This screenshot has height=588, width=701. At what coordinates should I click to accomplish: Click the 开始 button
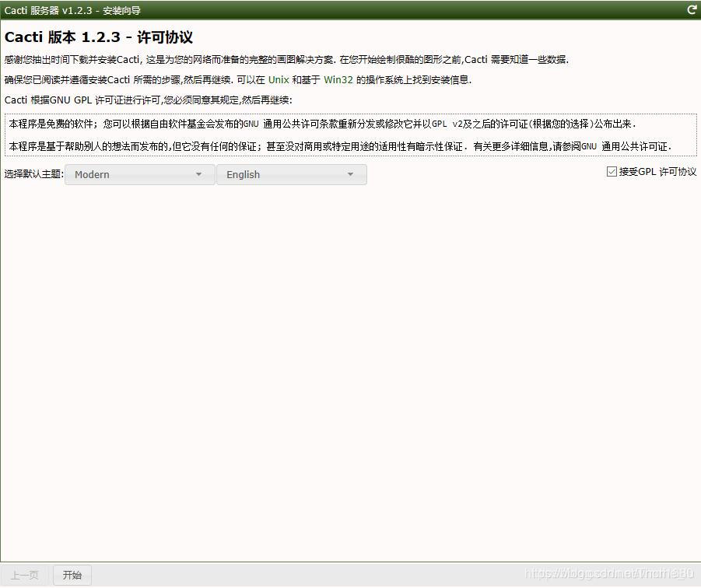point(72,575)
